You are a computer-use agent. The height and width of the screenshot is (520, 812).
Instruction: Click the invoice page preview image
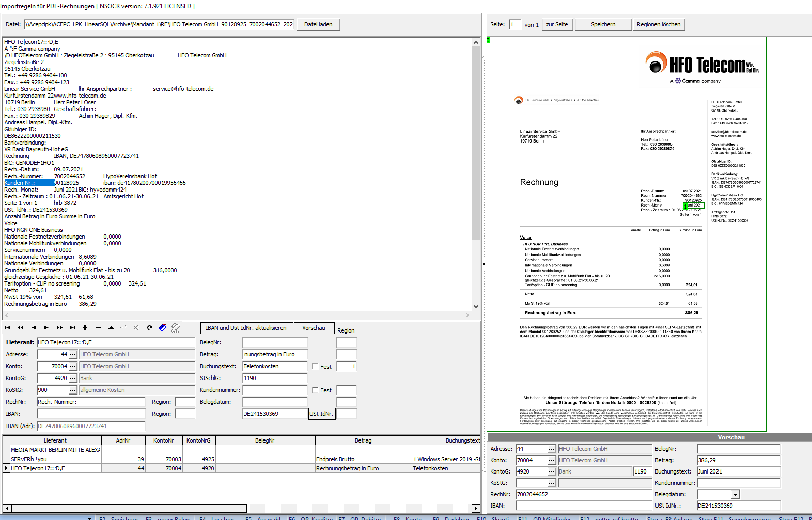click(x=627, y=234)
